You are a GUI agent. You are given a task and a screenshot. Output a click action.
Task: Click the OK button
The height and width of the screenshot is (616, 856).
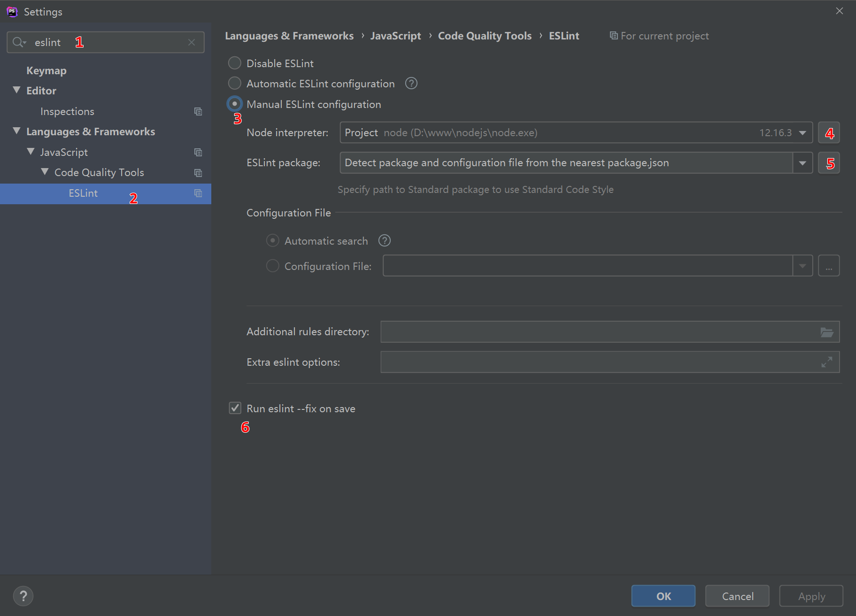[663, 596]
